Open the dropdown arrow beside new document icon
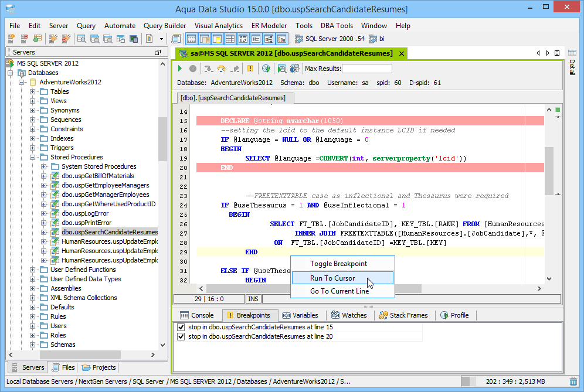584x392 pixels. [161, 39]
